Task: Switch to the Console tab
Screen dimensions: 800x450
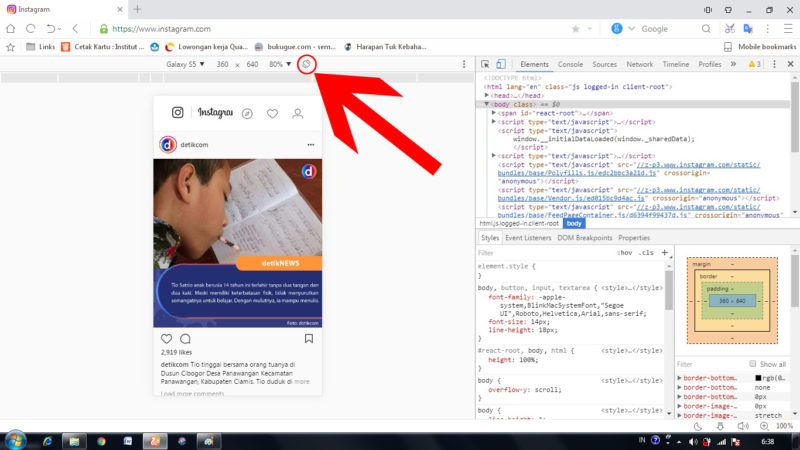Action: 570,64
